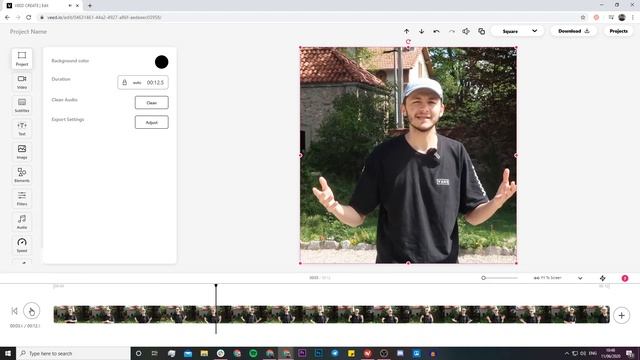
Task: Select the video in the canvas preview
Action: point(408,155)
